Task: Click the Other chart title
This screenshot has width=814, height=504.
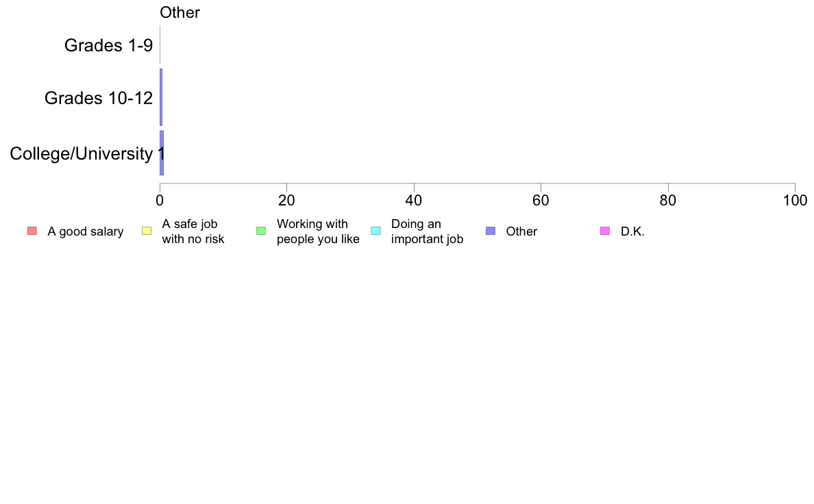Action: point(180,12)
